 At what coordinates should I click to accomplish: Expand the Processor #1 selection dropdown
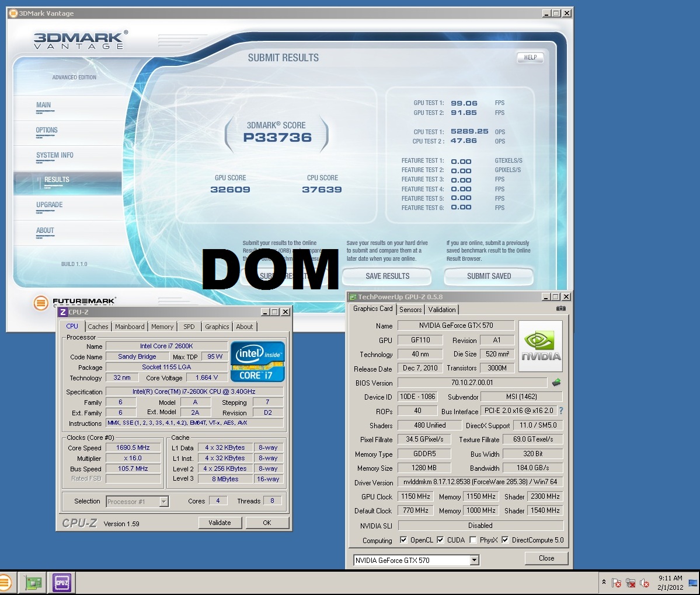pyautogui.click(x=163, y=502)
